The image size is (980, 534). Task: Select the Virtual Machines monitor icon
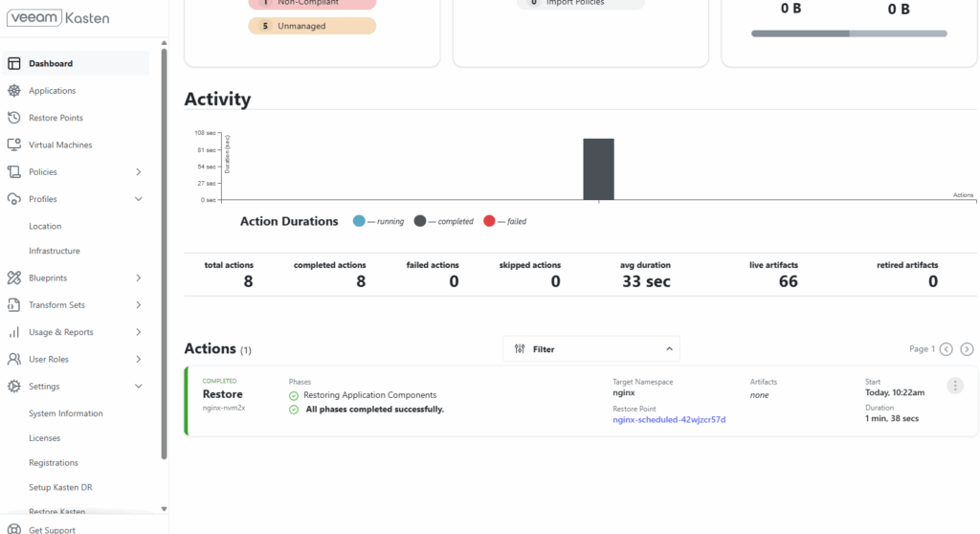click(13, 145)
